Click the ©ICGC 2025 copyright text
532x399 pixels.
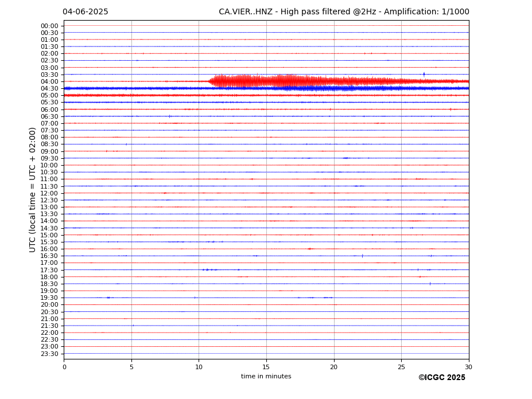click(442, 378)
